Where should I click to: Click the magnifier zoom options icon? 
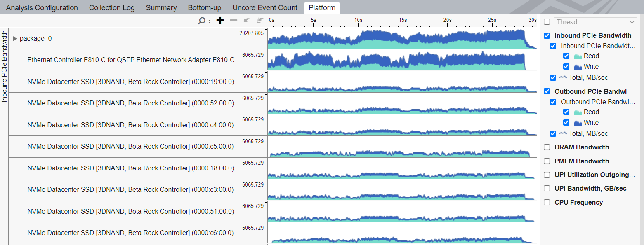point(202,21)
